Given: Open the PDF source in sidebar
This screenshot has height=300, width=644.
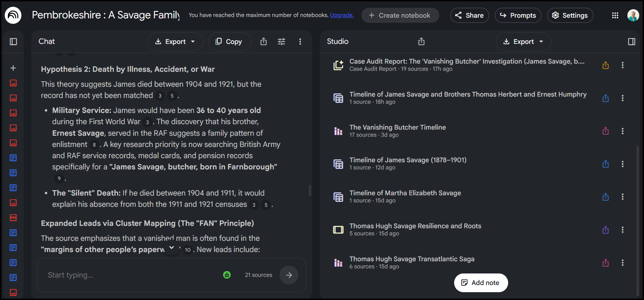Looking at the screenshot, I should (x=13, y=218).
